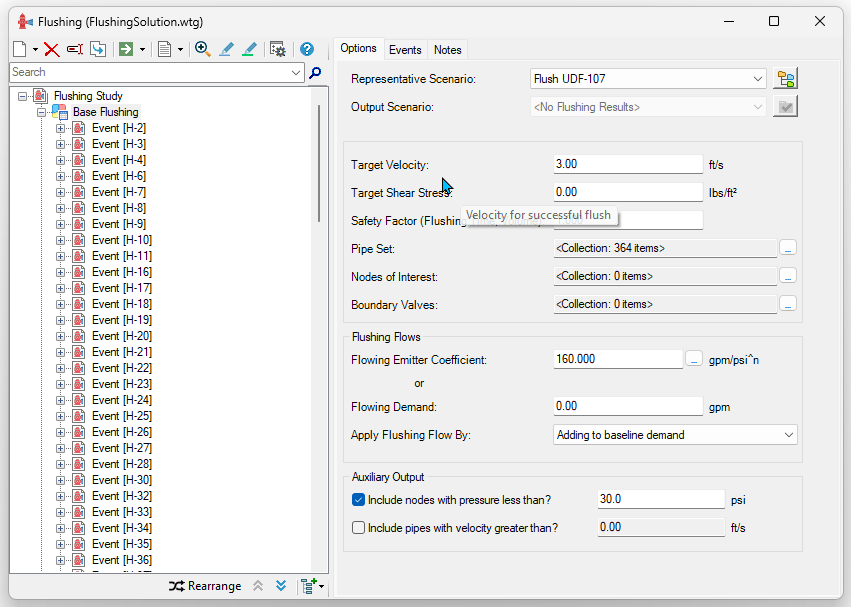This screenshot has width=851, height=607.
Task: Open the flushing options gear icon
Action: 277,49
